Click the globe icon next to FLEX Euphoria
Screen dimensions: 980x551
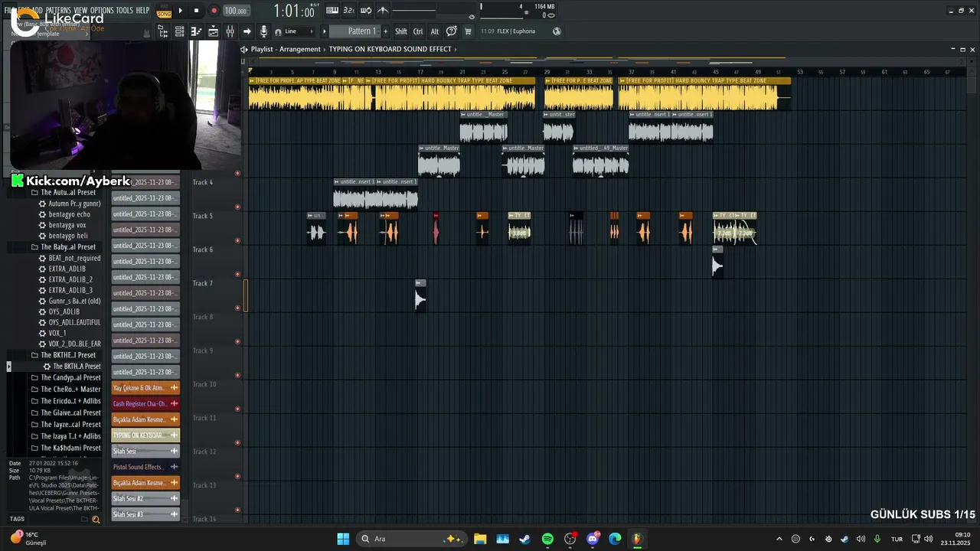tap(557, 31)
